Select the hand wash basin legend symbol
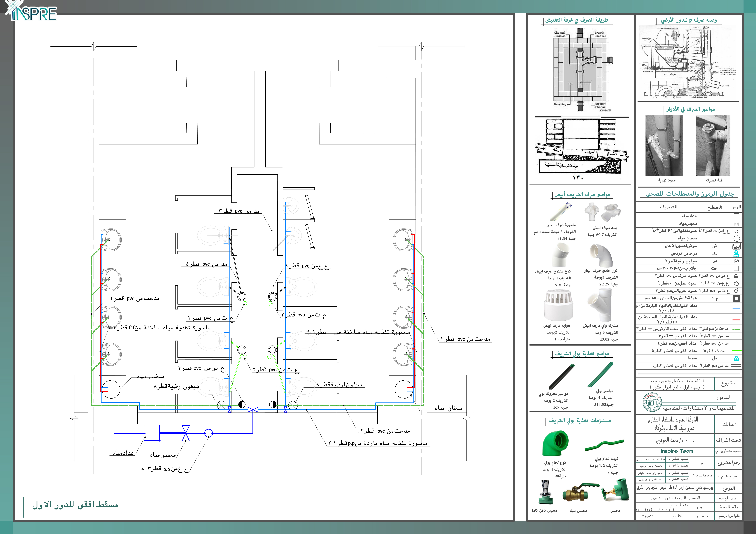 [x=737, y=246]
